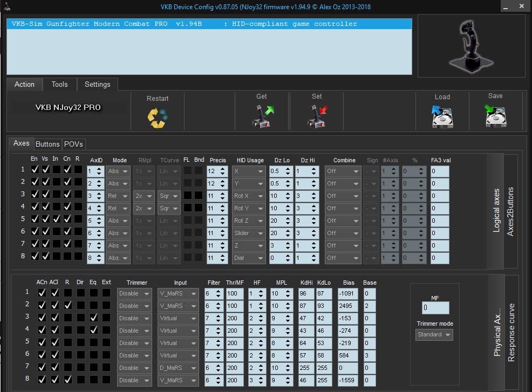Open the Trimmer mode Standard dropdown
This screenshot has width=532, height=392.
434,335
